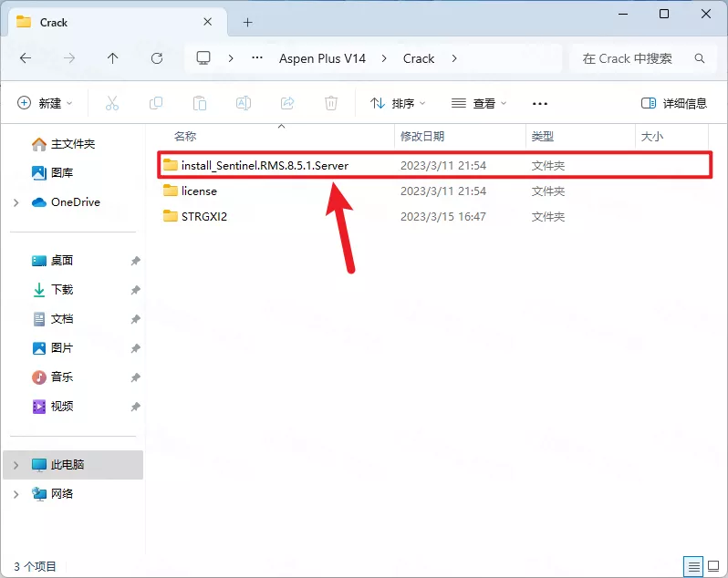Click the Copy icon in toolbar
This screenshot has height=578, width=728.
click(156, 103)
